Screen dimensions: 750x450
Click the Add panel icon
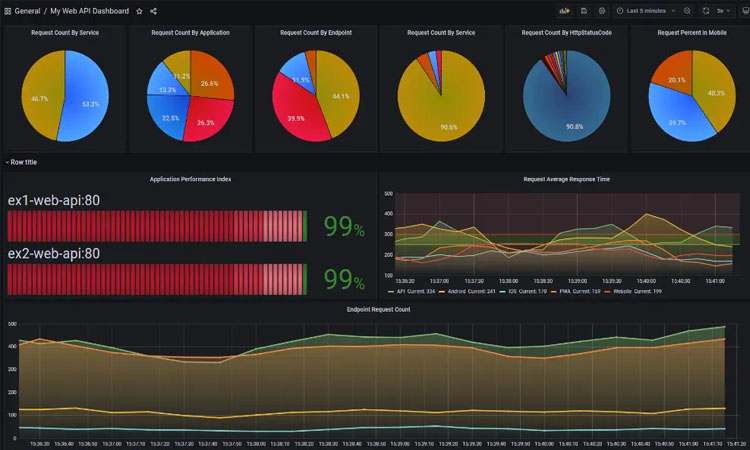564,11
